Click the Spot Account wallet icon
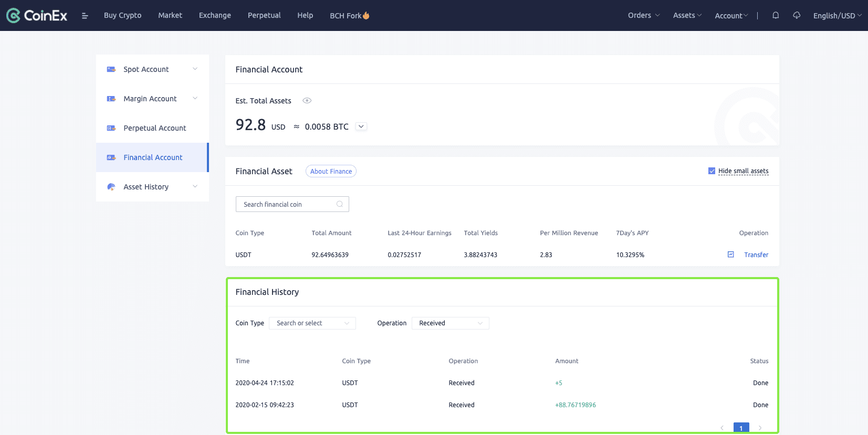The height and width of the screenshot is (435, 868). 111,69
